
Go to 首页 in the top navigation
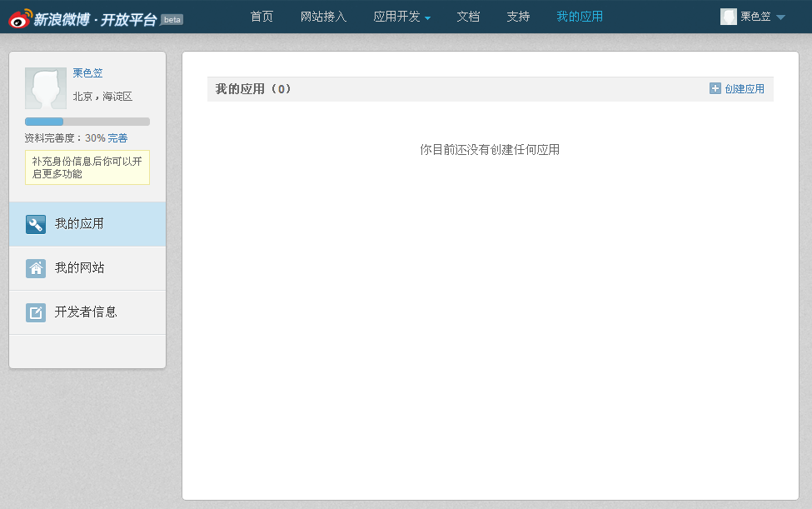click(x=262, y=17)
